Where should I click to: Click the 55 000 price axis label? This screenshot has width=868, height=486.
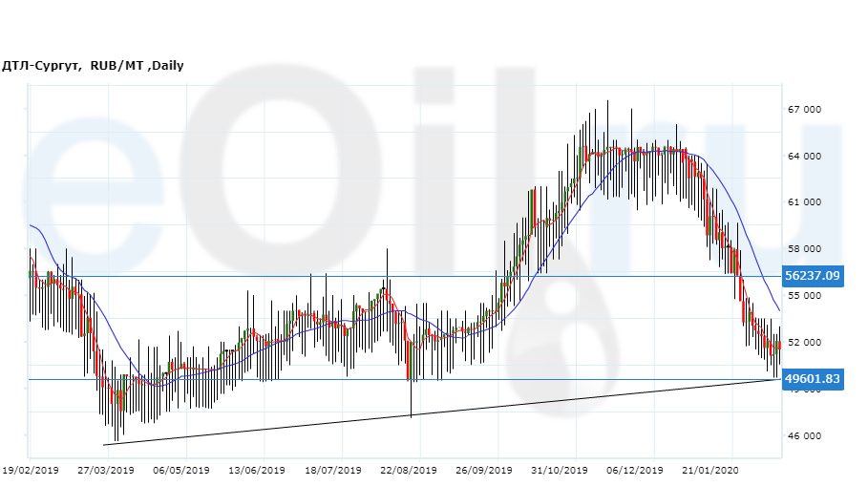pyautogui.click(x=804, y=296)
